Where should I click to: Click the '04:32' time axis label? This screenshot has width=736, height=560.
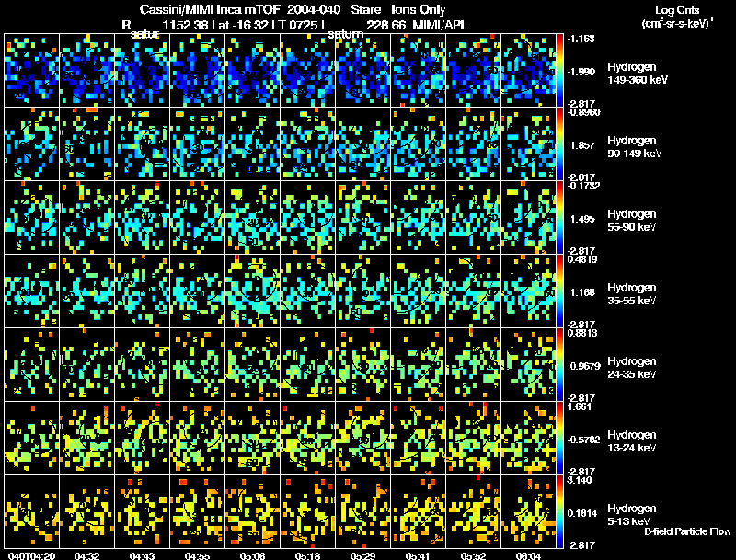86,555
